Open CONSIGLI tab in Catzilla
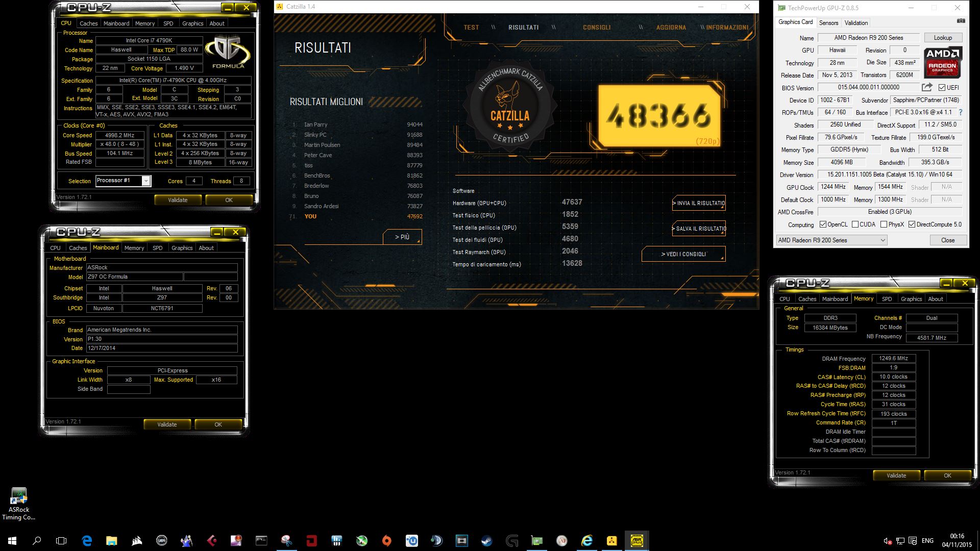The width and height of the screenshot is (980, 551). click(597, 28)
